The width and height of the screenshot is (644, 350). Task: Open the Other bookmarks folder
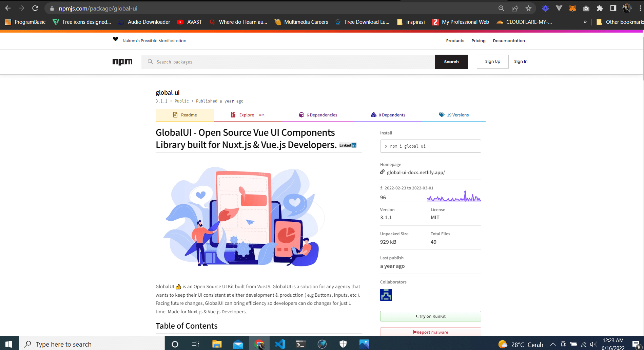[620, 22]
